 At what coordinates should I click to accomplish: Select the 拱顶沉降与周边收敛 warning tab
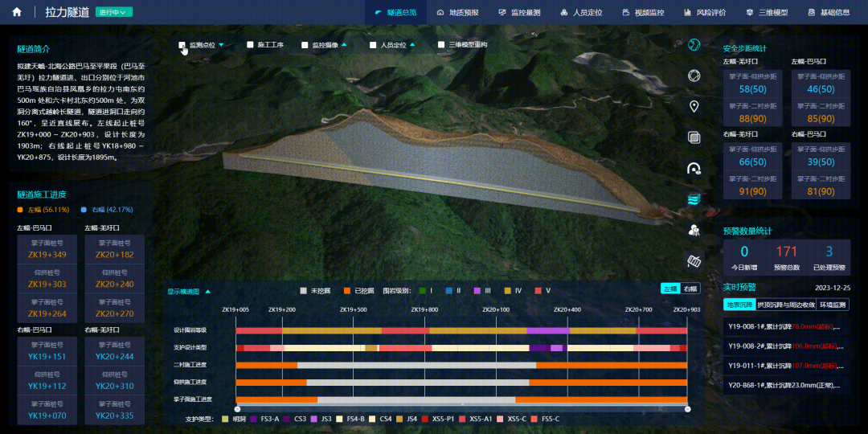tap(786, 305)
